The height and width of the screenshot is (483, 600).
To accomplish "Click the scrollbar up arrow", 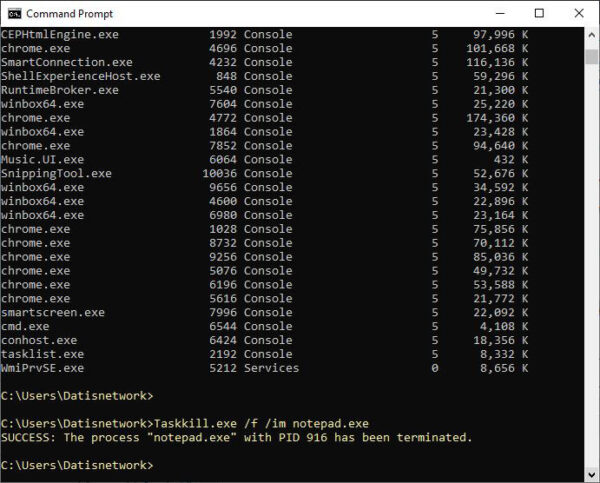I will click(x=591, y=35).
